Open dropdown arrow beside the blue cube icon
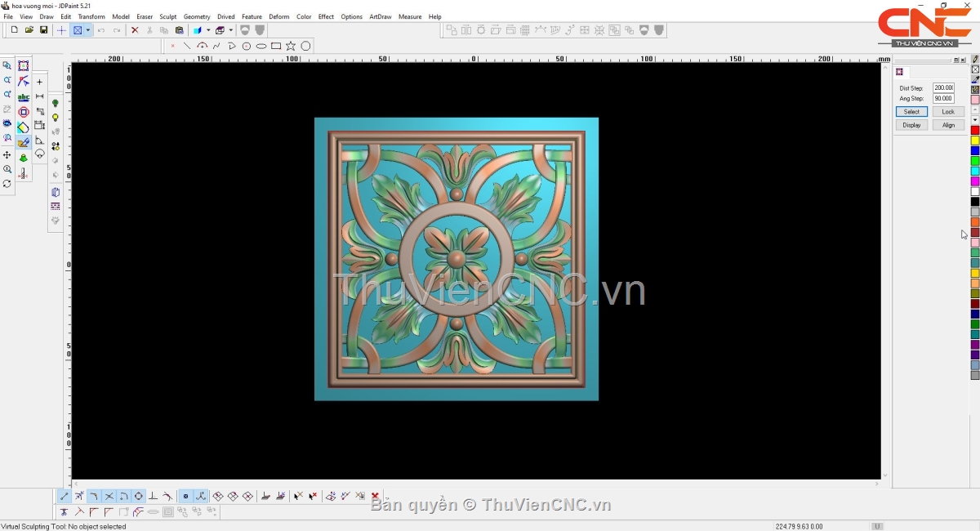This screenshot has width=980, height=531. 208,30
